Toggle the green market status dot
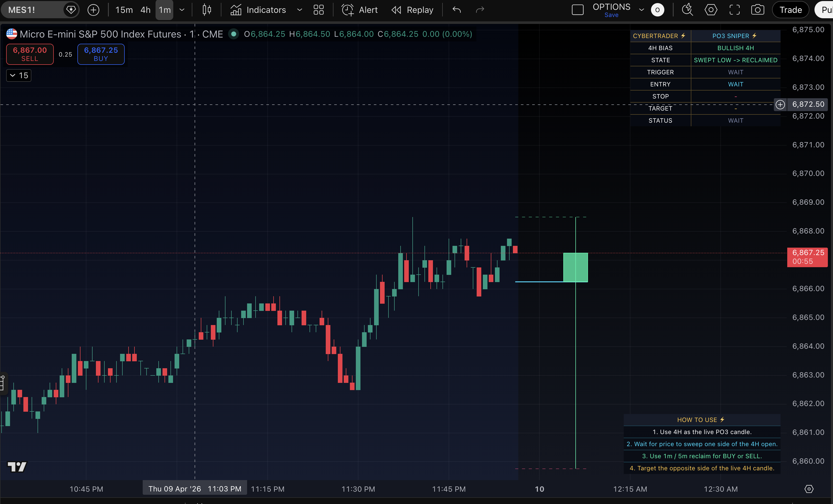The image size is (833, 504). coord(233,34)
